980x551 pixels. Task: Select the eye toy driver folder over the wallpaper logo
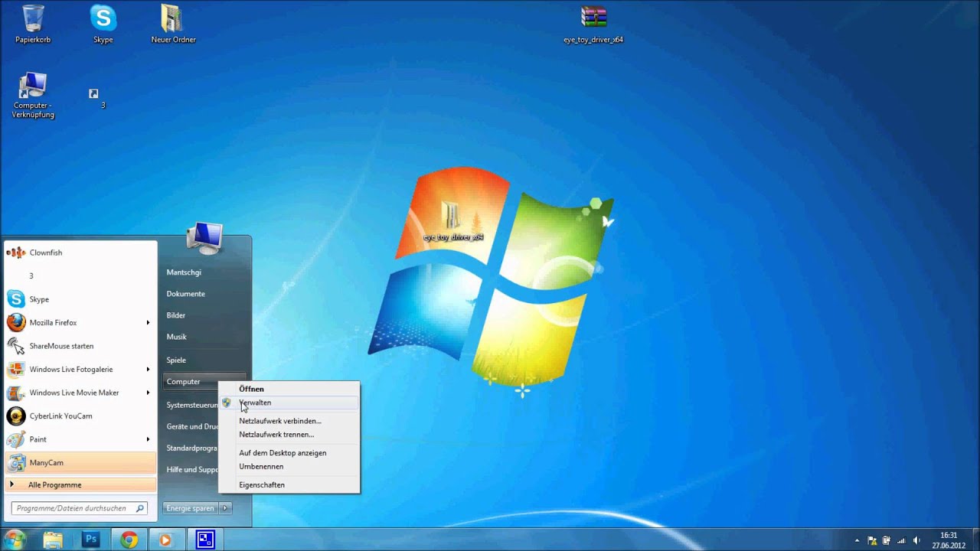[x=453, y=221]
